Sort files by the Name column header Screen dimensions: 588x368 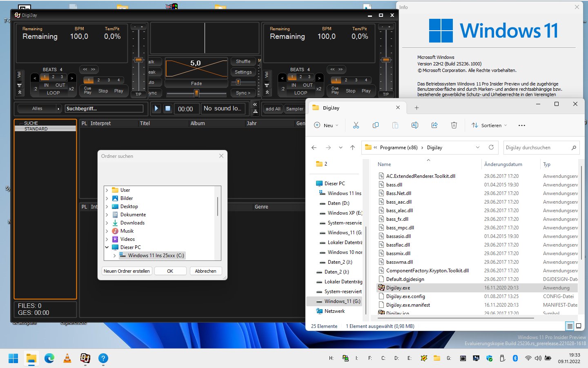click(384, 164)
